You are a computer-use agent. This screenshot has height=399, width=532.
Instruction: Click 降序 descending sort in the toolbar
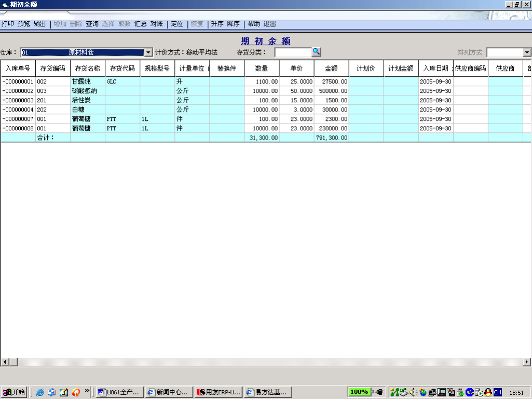tap(234, 24)
